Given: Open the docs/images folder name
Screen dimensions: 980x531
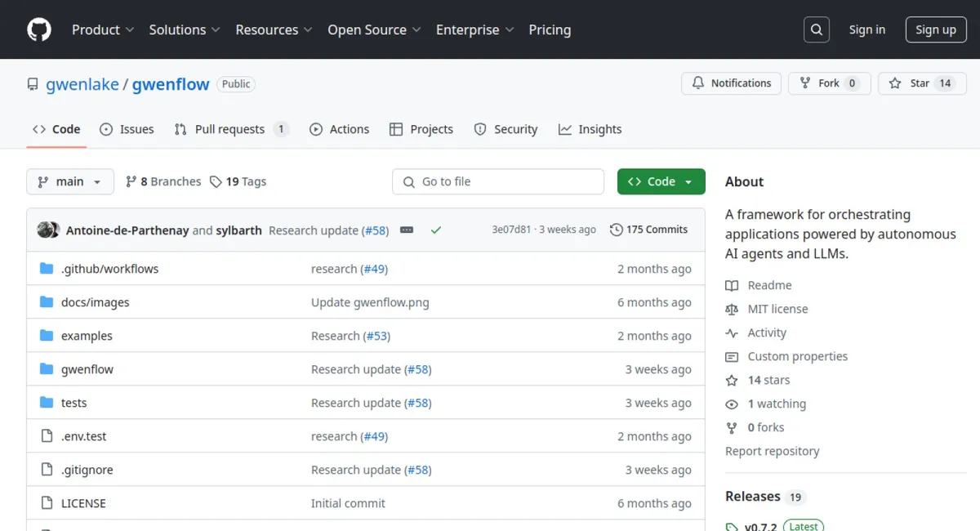Looking at the screenshot, I should pyautogui.click(x=95, y=302).
